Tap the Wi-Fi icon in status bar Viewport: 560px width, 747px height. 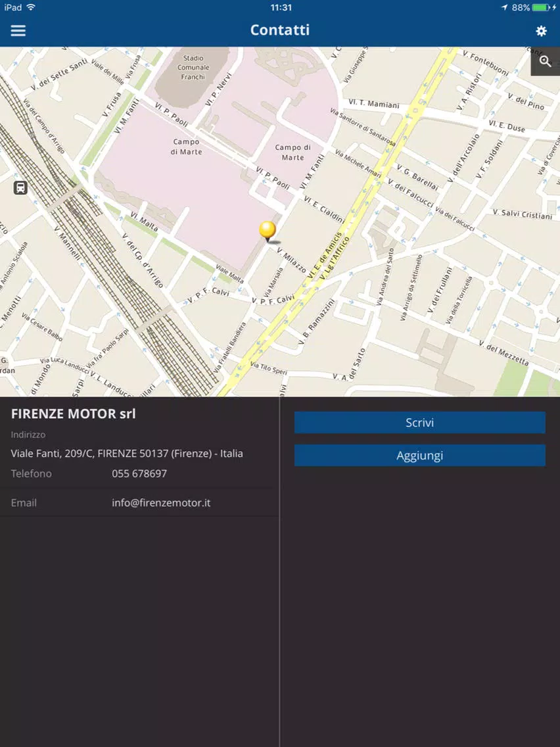31,7
